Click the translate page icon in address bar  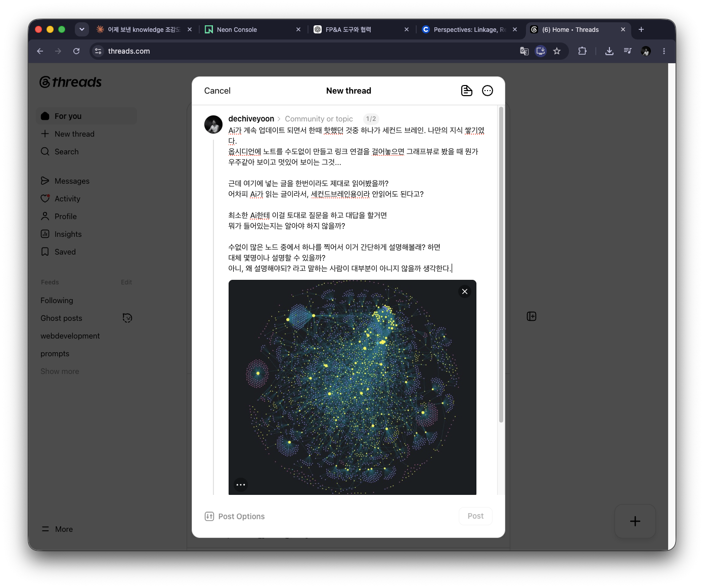(524, 51)
